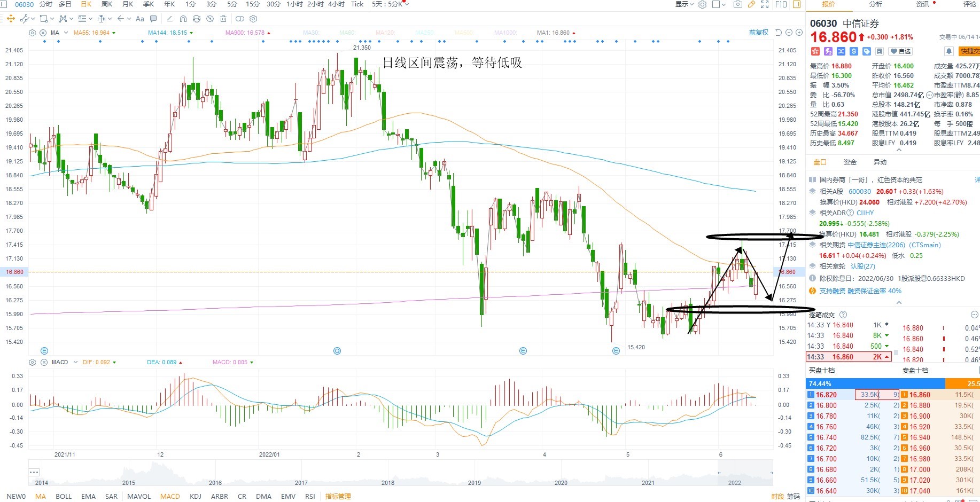Image resolution: width=980 pixels, height=502 pixels.
Task: Reset chart zoom with undo arrow
Action: 779,33
